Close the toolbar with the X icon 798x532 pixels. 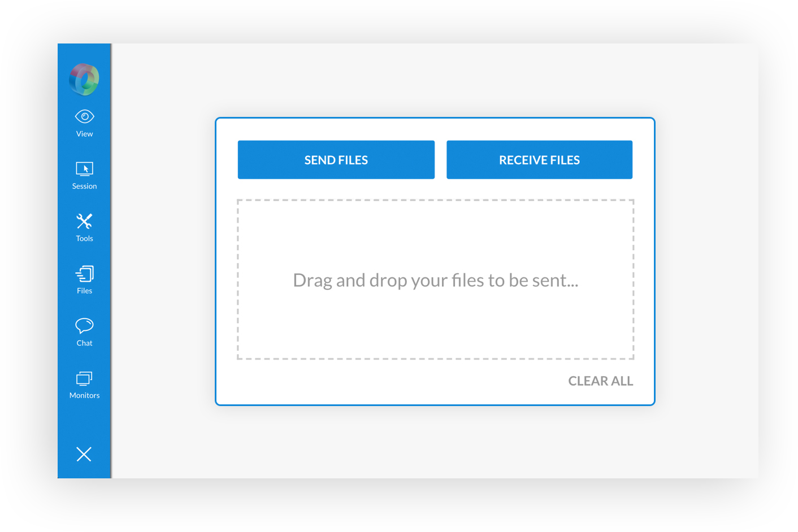(x=84, y=454)
